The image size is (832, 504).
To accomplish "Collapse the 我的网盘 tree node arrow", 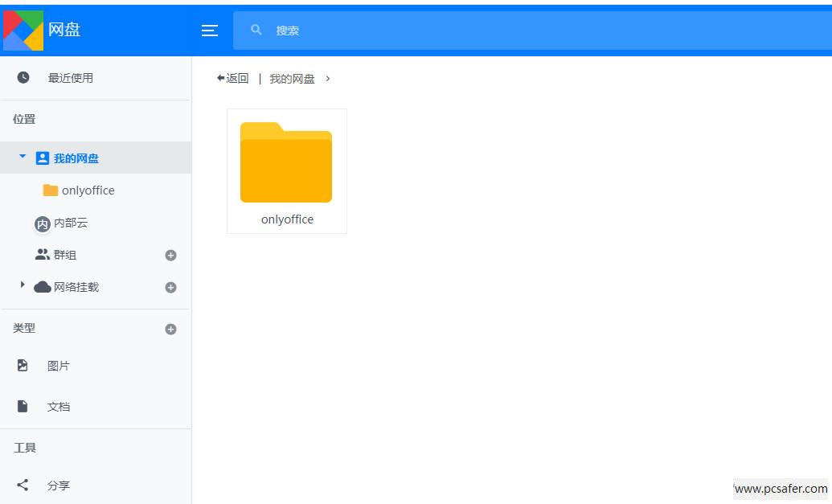I will [23, 157].
